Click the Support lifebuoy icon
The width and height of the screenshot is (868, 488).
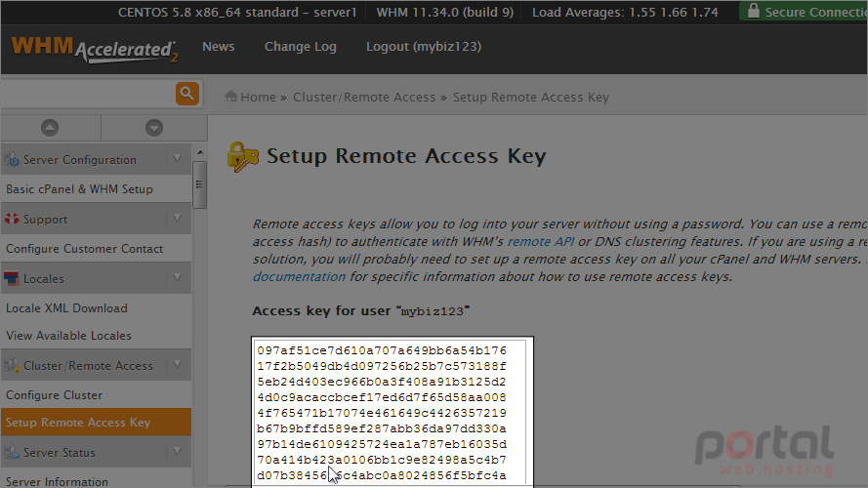point(12,219)
